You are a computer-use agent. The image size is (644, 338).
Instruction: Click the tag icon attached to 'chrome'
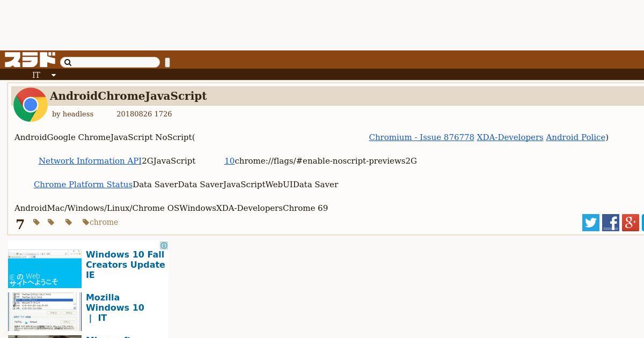(86, 222)
